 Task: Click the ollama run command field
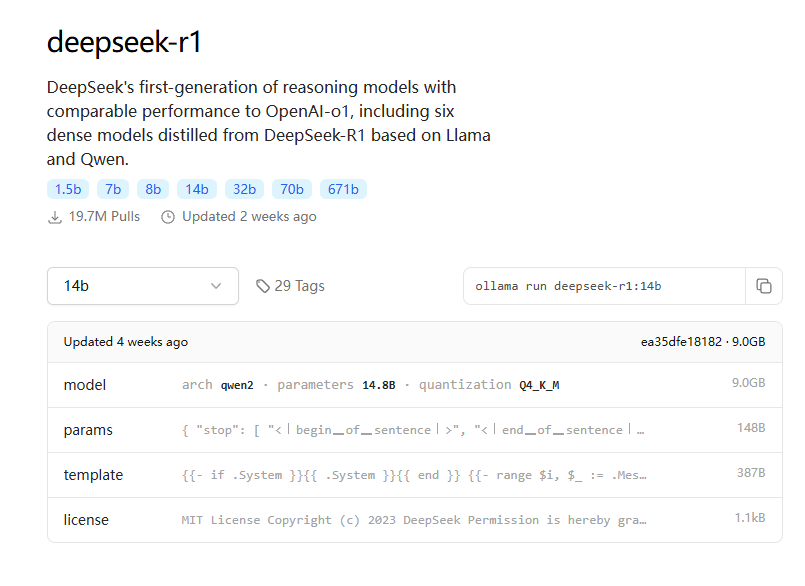[x=604, y=286]
